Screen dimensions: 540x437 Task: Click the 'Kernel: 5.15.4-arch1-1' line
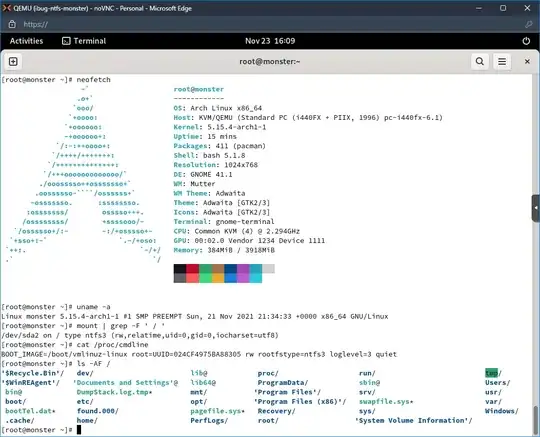tap(220, 127)
